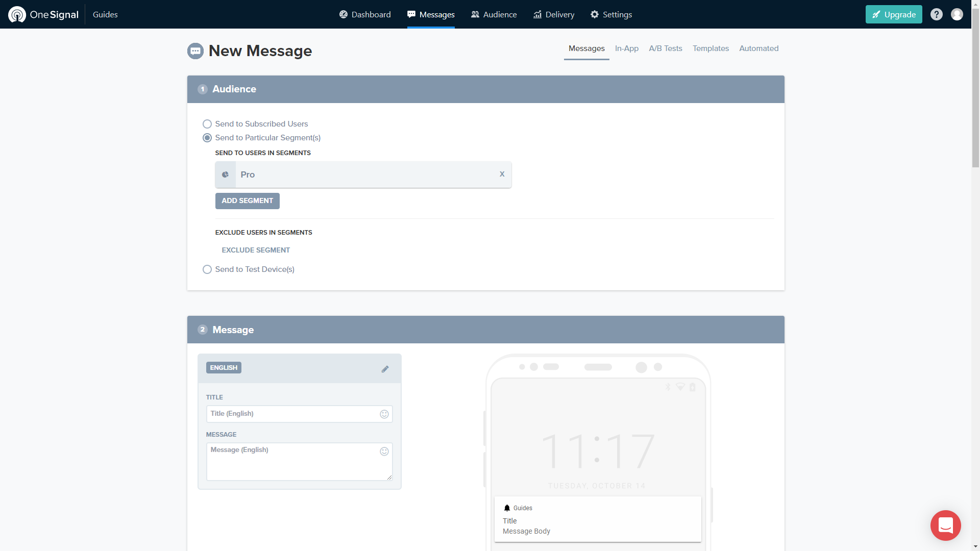Image resolution: width=980 pixels, height=551 pixels.
Task: Open the Dashboard menu
Action: tap(365, 14)
